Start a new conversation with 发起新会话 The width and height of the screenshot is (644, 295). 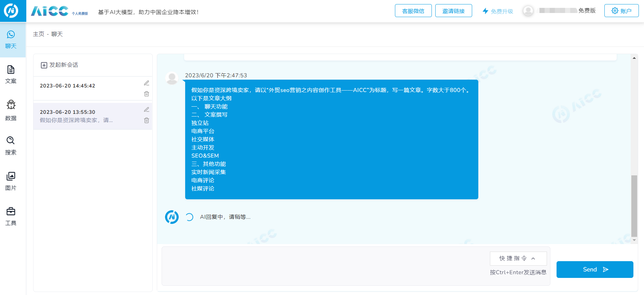(59, 65)
